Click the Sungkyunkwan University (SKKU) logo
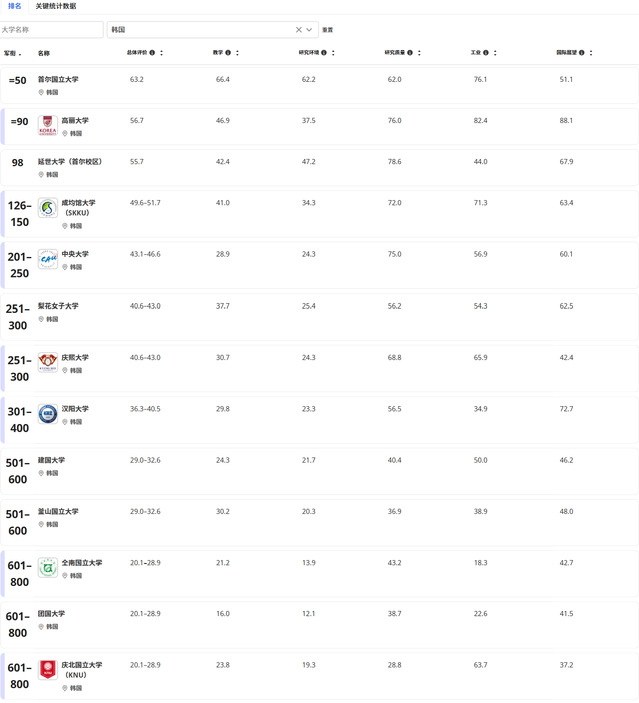 (47, 208)
